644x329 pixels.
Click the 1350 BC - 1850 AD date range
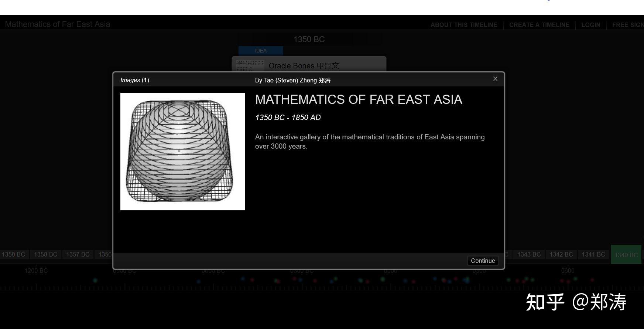tap(288, 118)
